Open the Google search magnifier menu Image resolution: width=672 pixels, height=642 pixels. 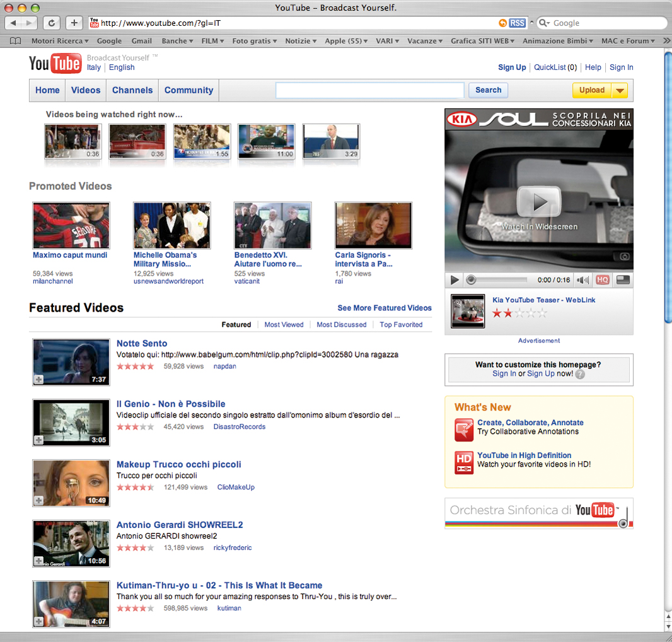(x=544, y=23)
